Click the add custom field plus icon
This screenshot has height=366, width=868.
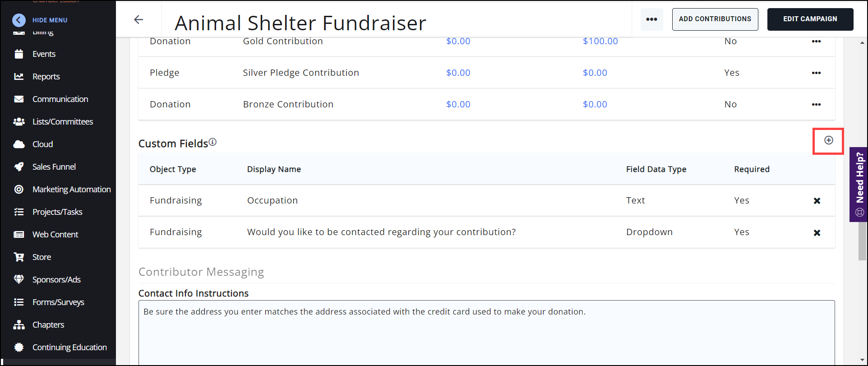click(828, 140)
